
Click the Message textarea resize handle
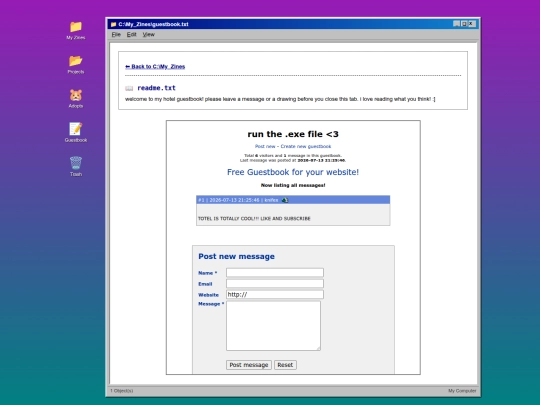[319, 349]
